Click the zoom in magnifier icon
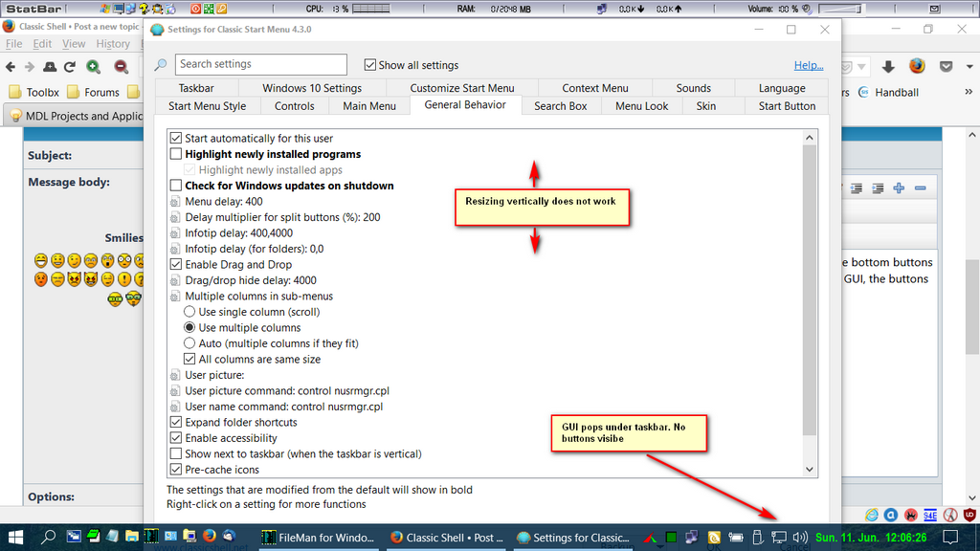 [94, 67]
